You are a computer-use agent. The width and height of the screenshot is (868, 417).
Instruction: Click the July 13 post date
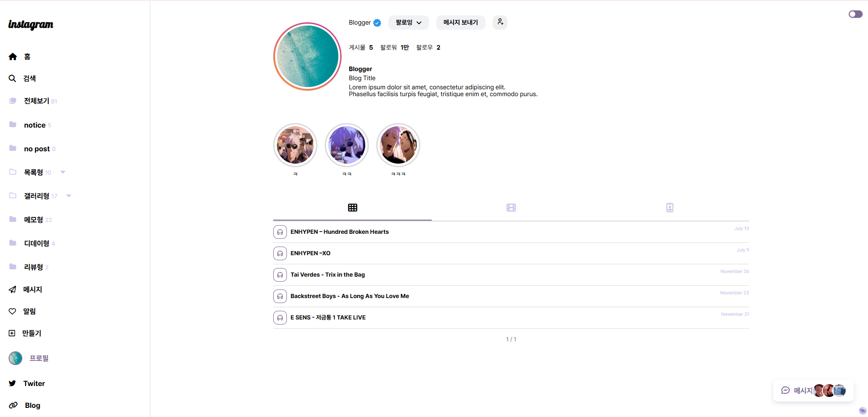pos(741,229)
